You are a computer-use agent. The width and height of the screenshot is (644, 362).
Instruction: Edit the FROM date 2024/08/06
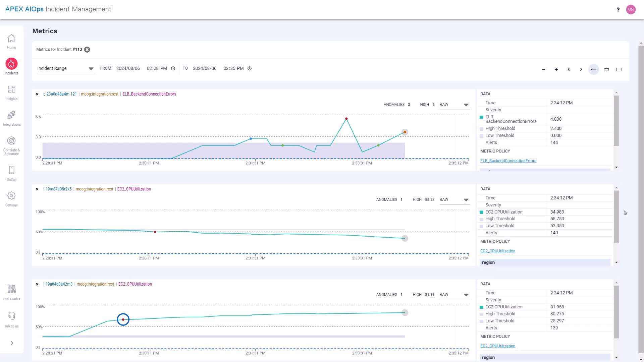click(128, 68)
